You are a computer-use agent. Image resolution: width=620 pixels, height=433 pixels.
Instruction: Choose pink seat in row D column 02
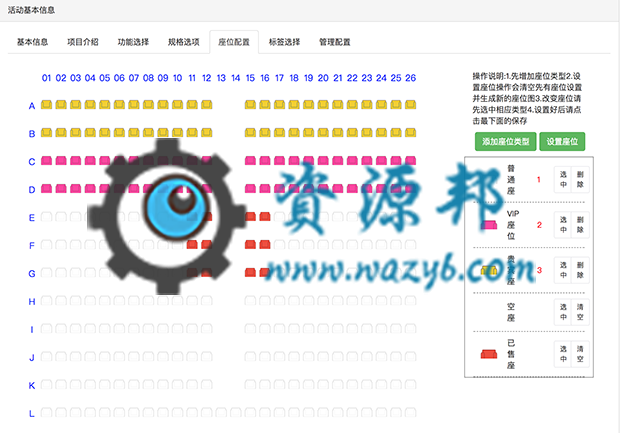[61, 189]
